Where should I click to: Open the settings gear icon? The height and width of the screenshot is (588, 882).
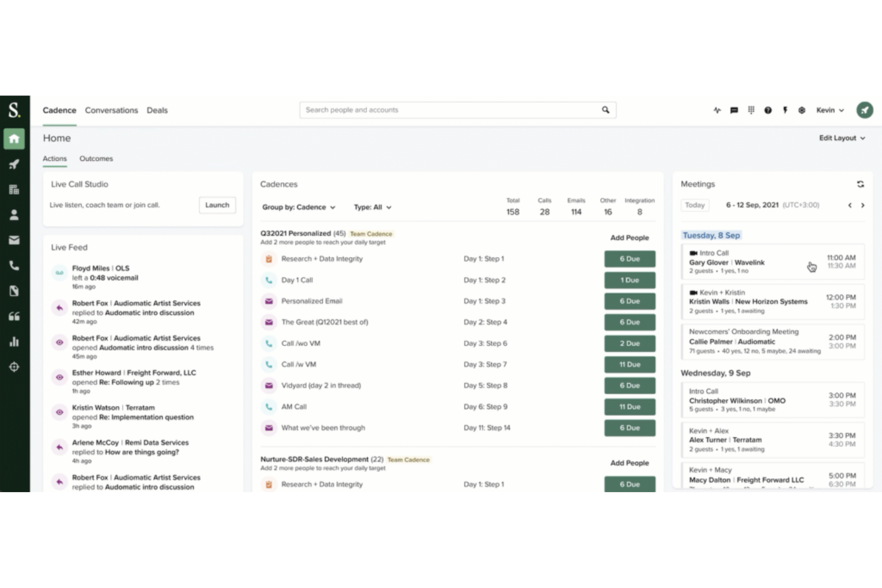[x=802, y=110]
